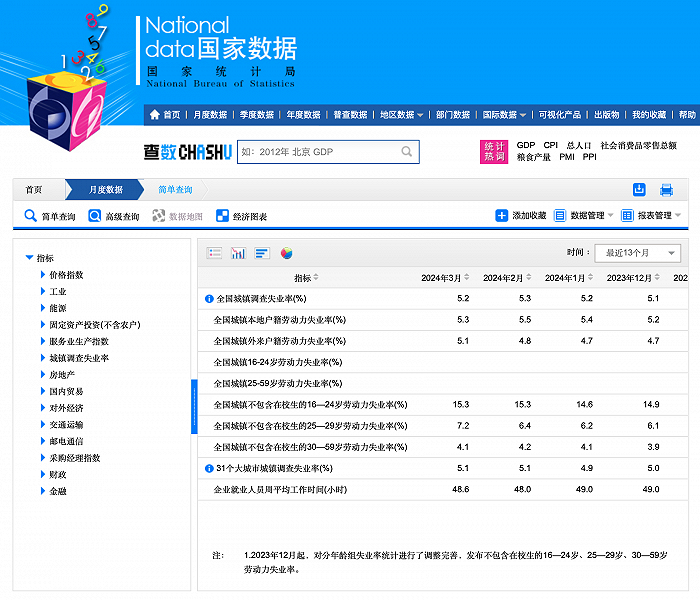Open 月度数据 in the top navigation
Image resolution: width=700 pixels, height=600 pixels.
click(210, 115)
